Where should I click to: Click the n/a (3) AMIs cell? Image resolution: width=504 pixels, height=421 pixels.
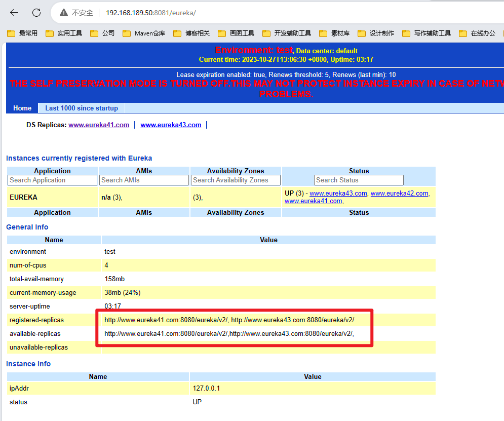[144, 197]
